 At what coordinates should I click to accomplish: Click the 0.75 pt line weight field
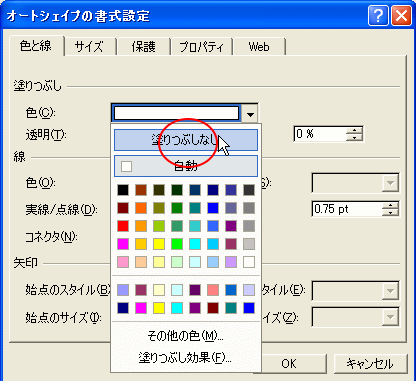click(x=347, y=209)
